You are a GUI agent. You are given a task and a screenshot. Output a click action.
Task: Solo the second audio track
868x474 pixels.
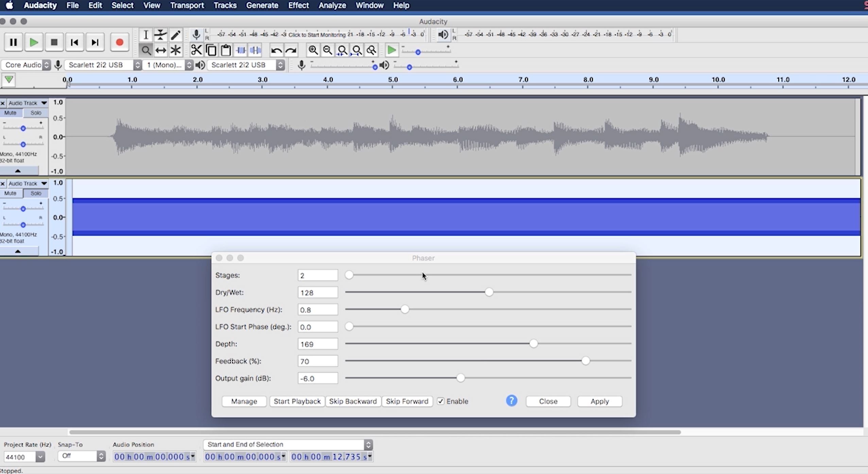pyautogui.click(x=36, y=193)
